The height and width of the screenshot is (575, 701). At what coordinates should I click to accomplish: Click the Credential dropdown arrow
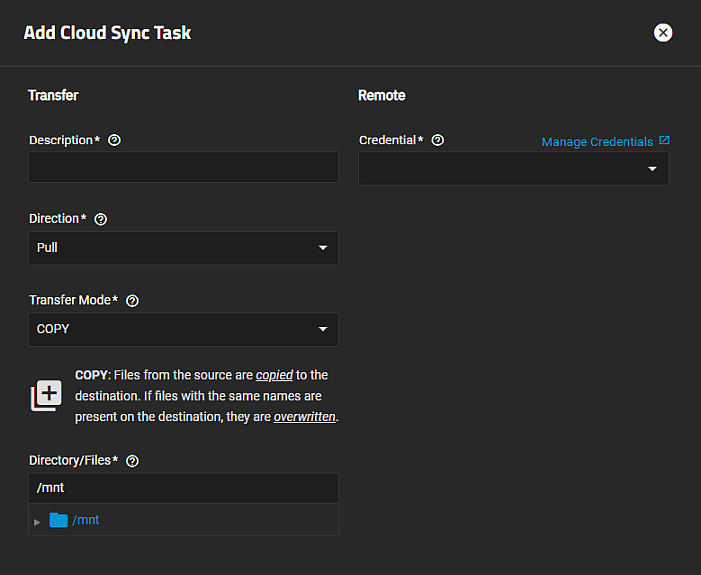click(652, 169)
